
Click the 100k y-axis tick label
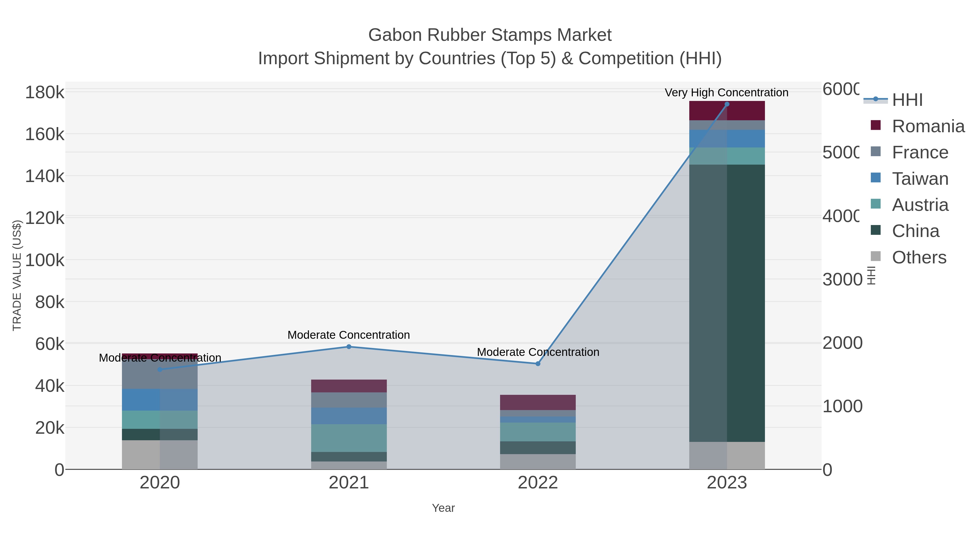pyautogui.click(x=45, y=260)
